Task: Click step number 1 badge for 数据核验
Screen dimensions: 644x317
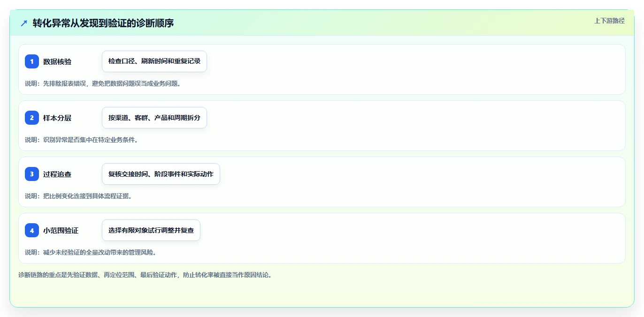Action: (x=32, y=61)
